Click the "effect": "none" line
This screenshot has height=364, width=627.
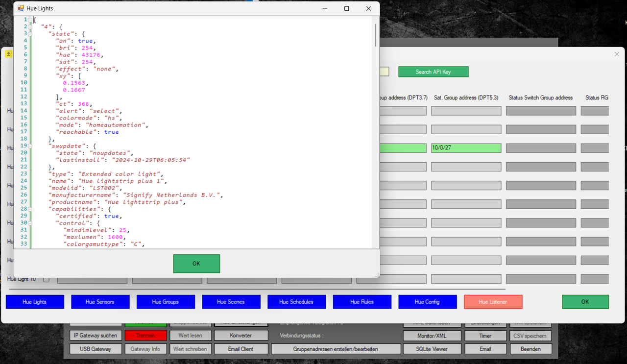tap(88, 69)
